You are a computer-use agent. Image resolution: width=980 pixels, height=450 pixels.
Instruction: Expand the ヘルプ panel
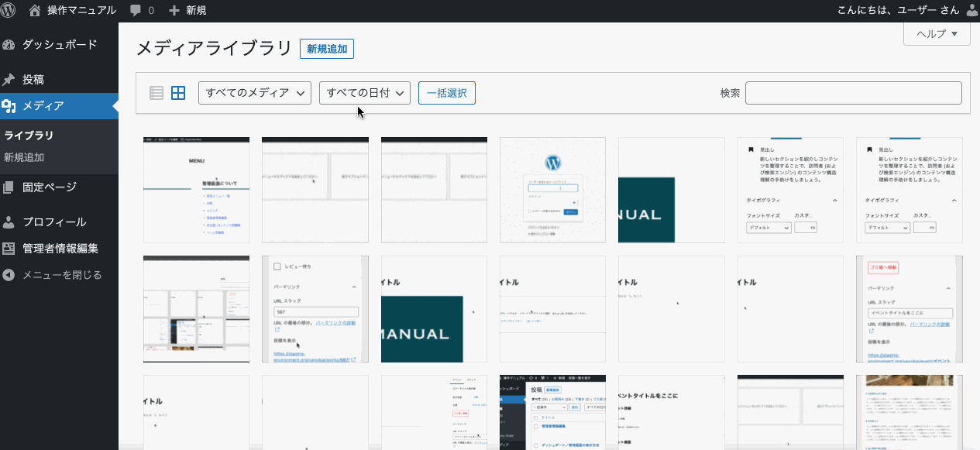pyautogui.click(x=937, y=34)
